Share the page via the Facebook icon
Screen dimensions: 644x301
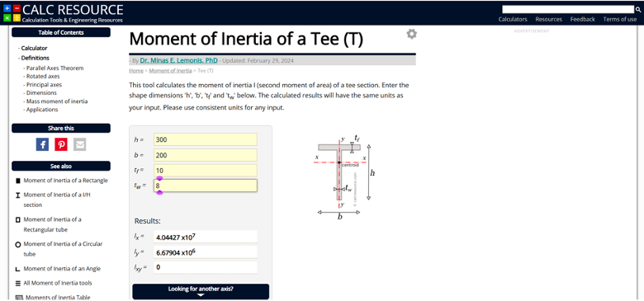pos(42,144)
